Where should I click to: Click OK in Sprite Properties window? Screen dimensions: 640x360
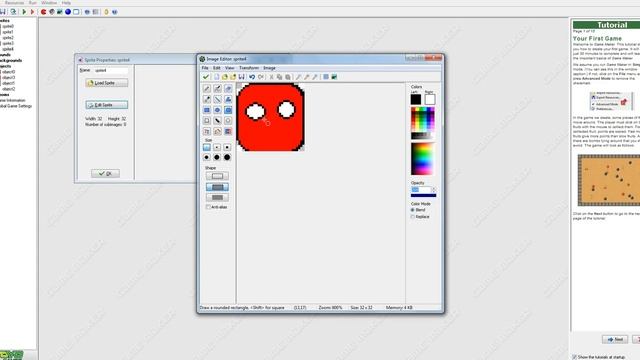105,173
